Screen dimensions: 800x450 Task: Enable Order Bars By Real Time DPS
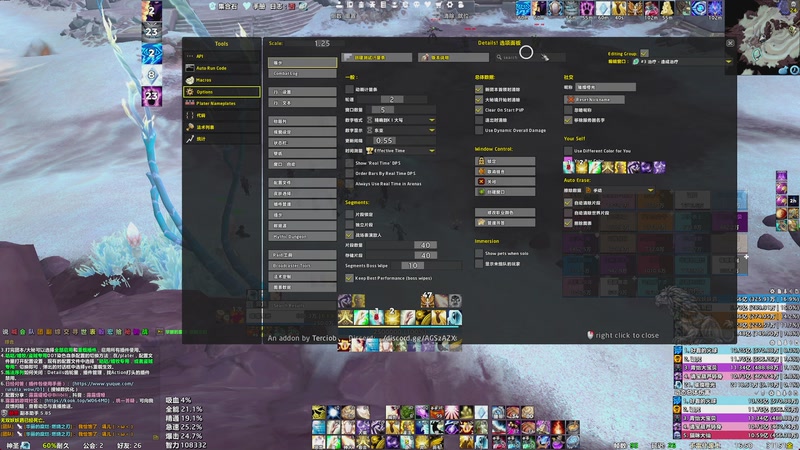(x=349, y=173)
